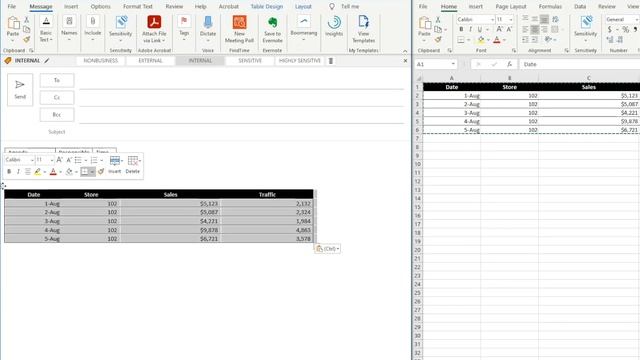The height and width of the screenshot is (360, 640).
Task: Create a New Meeting Poll
Action: click(x=239, y=29)
